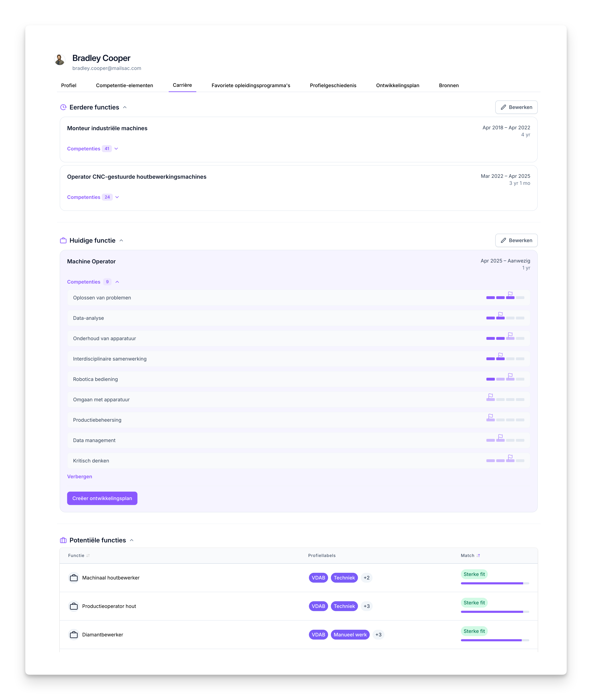The height and width of the screenshot is (700, 592).
Task: Click the pencil icon on the top Bewerken button
Action: (x=503, y=107)
